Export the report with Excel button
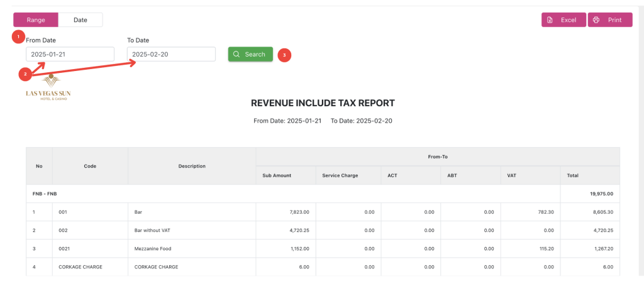Screen dimensions: 644x284 click(563, 20)
